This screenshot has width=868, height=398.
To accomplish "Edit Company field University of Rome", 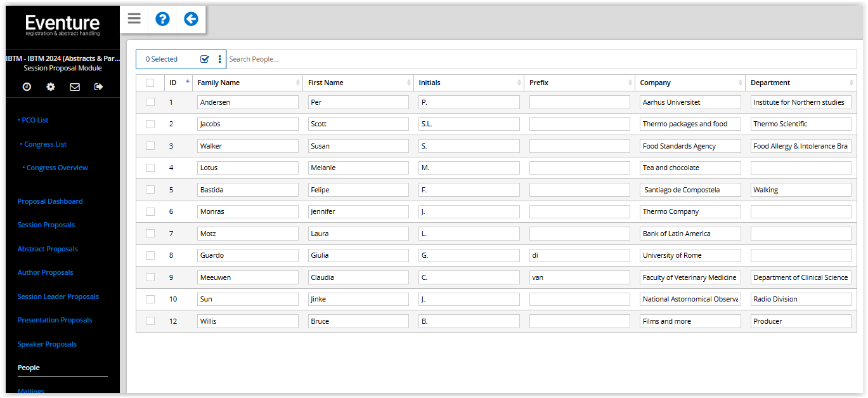I will coord(690,255).
